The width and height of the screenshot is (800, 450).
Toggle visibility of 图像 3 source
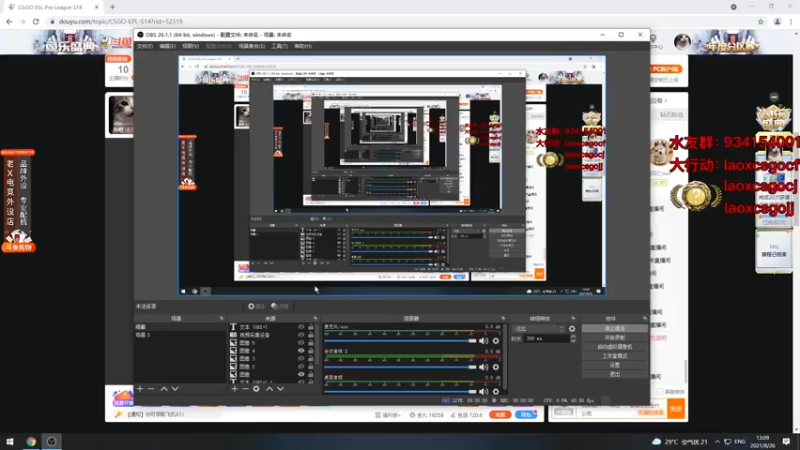(x=301, y=359)
